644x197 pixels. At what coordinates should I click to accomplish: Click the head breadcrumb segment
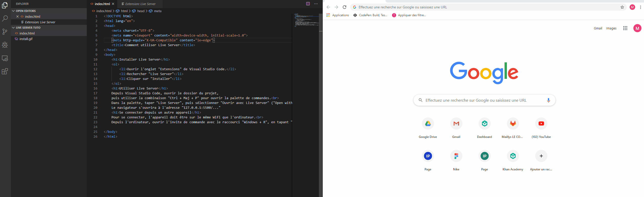tap(138, 11)
